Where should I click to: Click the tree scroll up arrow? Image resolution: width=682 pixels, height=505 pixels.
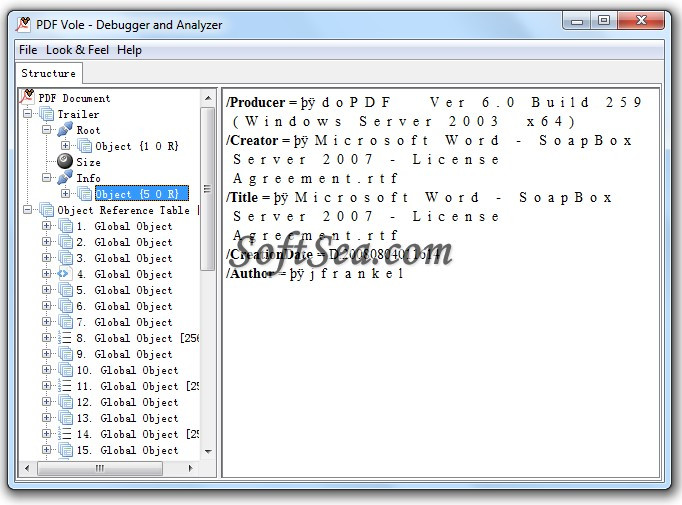pos(208,98)
